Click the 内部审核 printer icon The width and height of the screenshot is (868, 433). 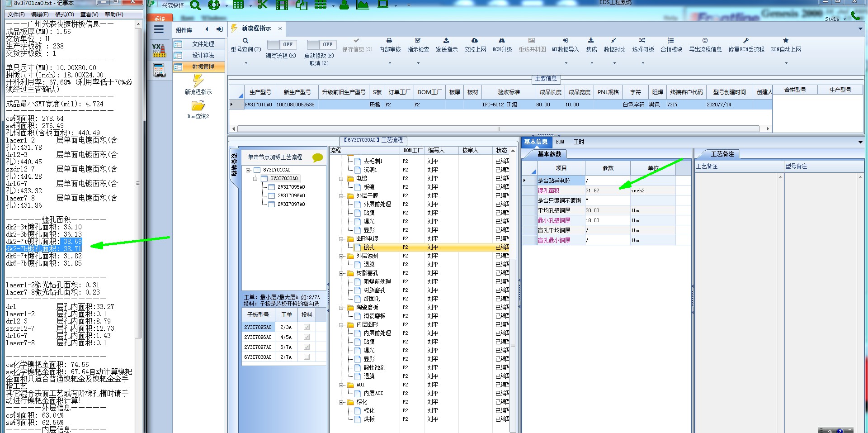389,41
